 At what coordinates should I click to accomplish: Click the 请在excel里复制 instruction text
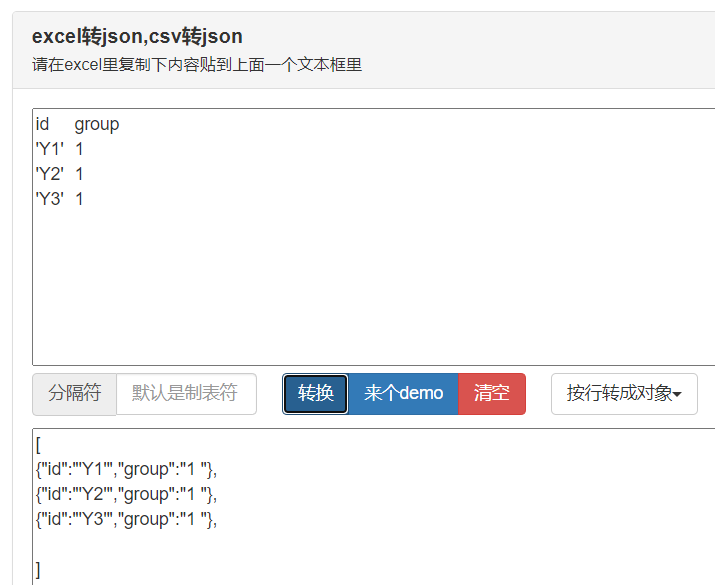point(197,65)
